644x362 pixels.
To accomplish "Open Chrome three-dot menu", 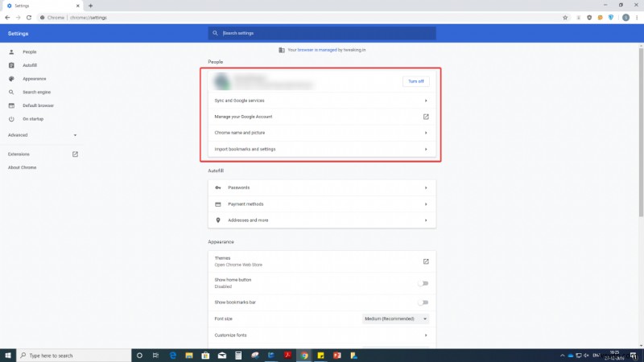I will 637,18.
